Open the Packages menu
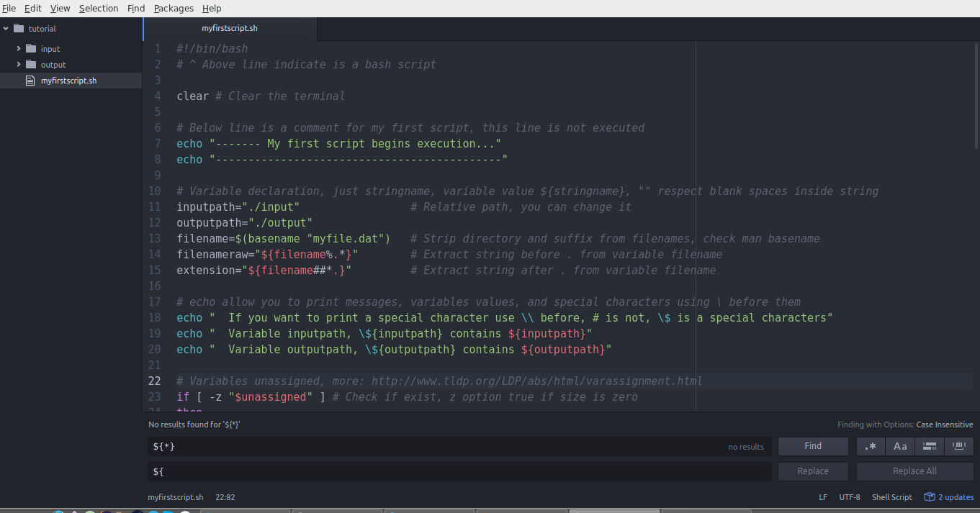This screenshot has height=513, width=980. pos(174,8)
